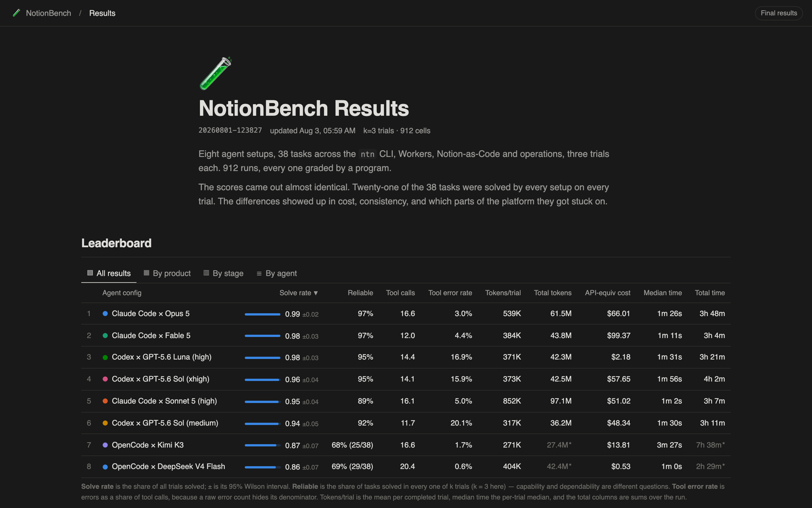Open the By stage view tab
Screen dimensions: 812x508
(223, 273)
